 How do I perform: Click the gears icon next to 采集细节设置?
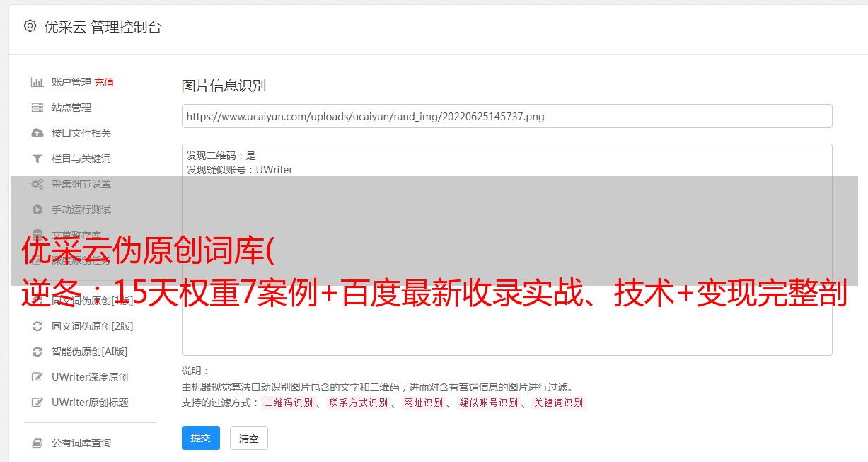37,184
